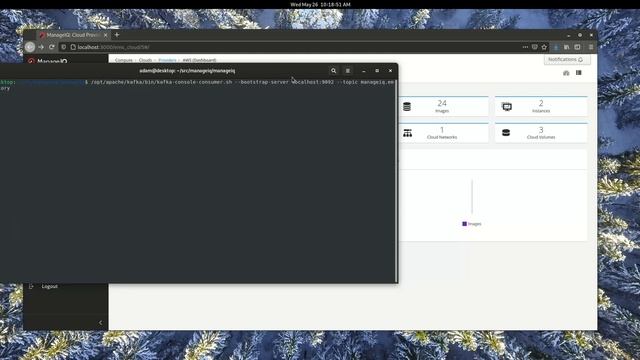Image resolution: width=640 pixels, height=360 pixels.
Task: Toggle the Firefox sidebar icon
Action: 577,47
